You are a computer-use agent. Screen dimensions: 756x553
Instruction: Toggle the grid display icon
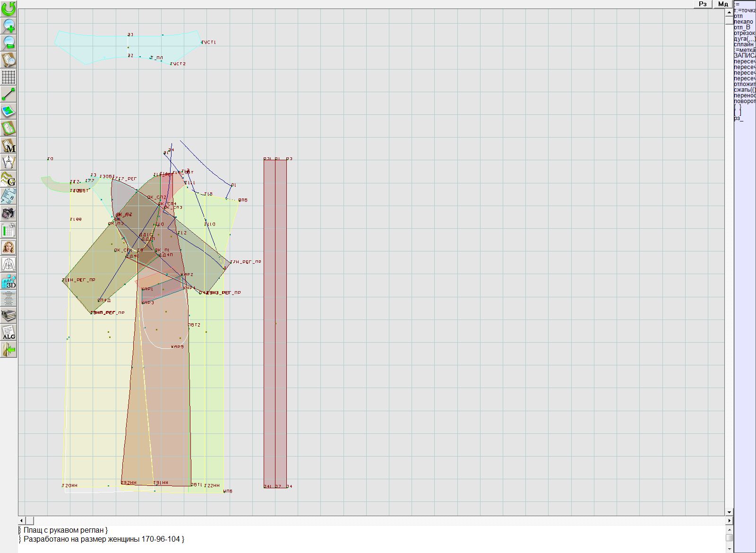(x=9, y=77)
